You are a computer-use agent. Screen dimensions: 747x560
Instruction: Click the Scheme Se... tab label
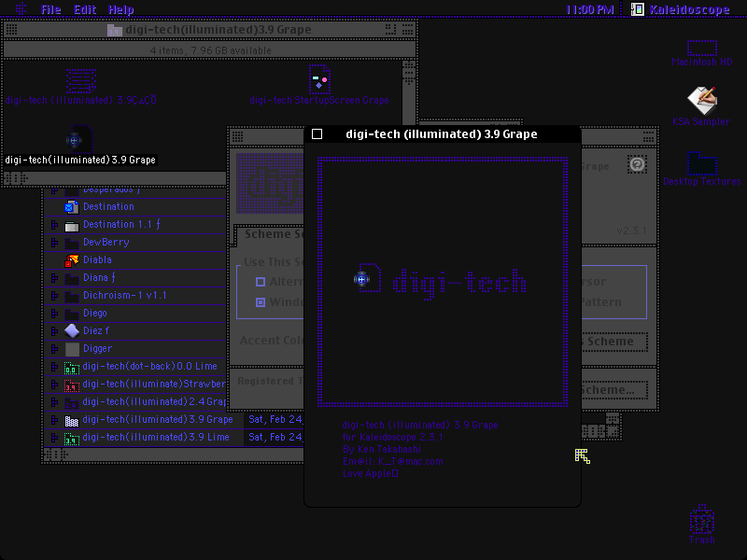point(274,234)
